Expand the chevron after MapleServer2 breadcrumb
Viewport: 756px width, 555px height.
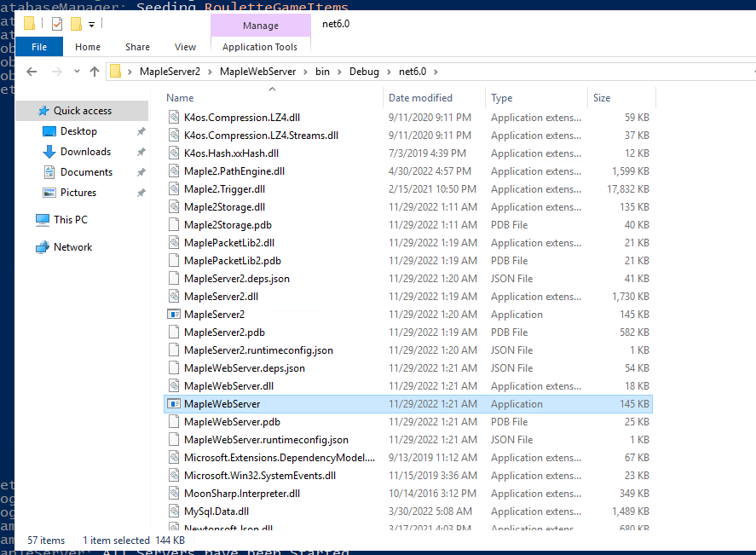pyautogui.click(x=210, y=72)
